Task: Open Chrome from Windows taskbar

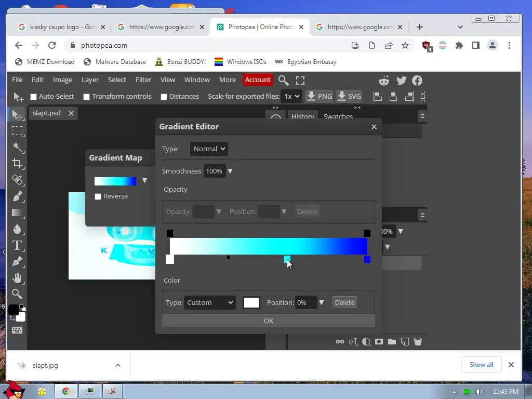Action: (x=66, y=391)
